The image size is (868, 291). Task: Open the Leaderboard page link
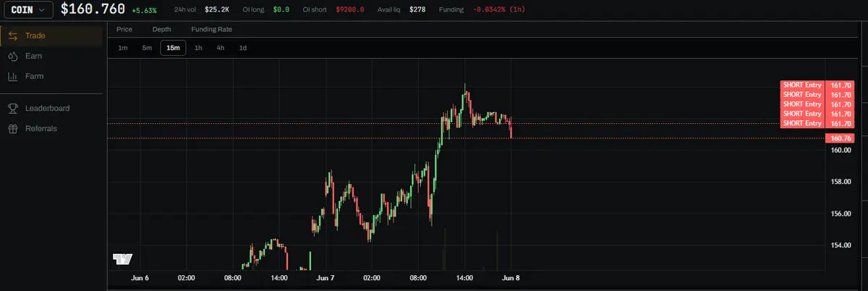[48, 108]
